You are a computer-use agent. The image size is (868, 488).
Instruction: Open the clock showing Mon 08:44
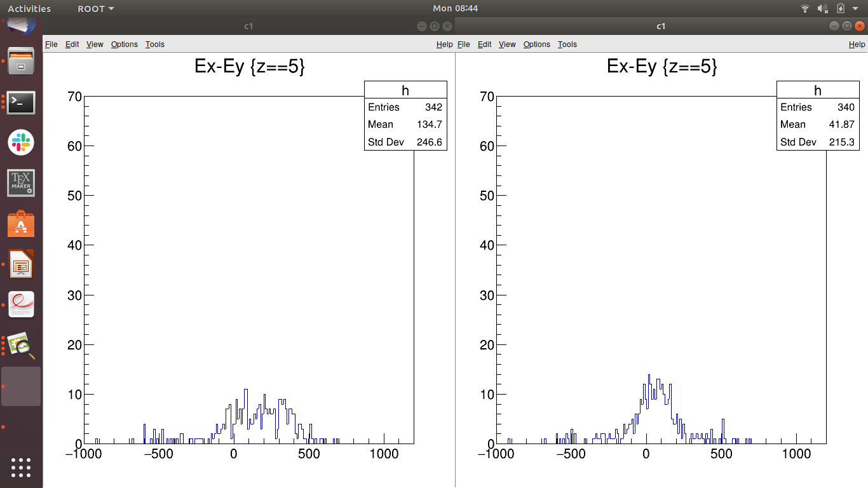pos(455,8)
